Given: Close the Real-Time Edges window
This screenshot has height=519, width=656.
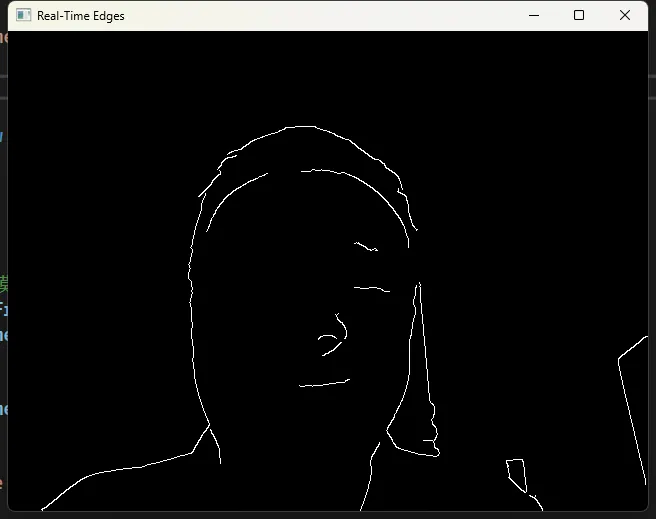Looking at the screenshot, I should [x=625, y=15].
